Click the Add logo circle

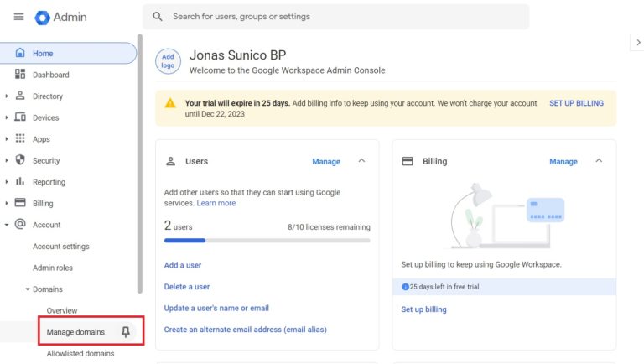pyautogui.click(x=168, y=61)
